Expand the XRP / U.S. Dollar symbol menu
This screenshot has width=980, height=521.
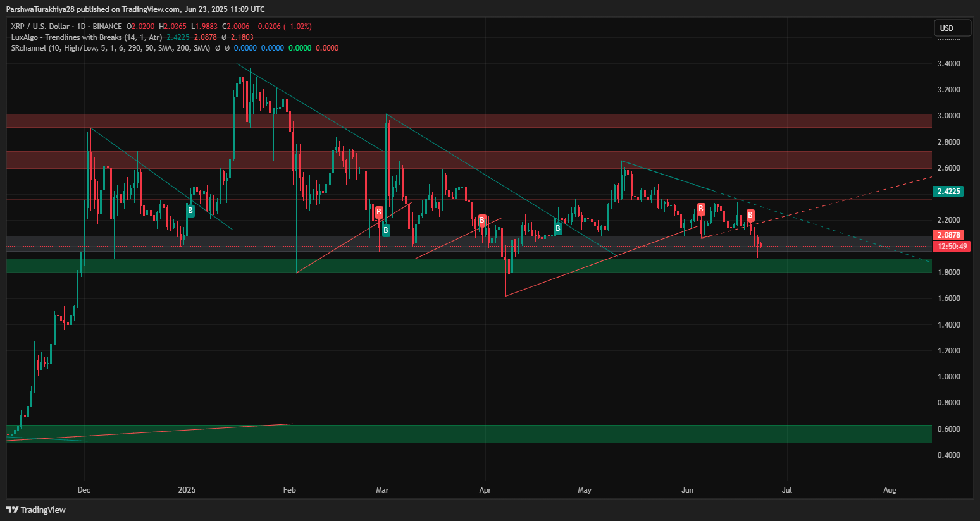pyautogui.click(x=41, y=27)
